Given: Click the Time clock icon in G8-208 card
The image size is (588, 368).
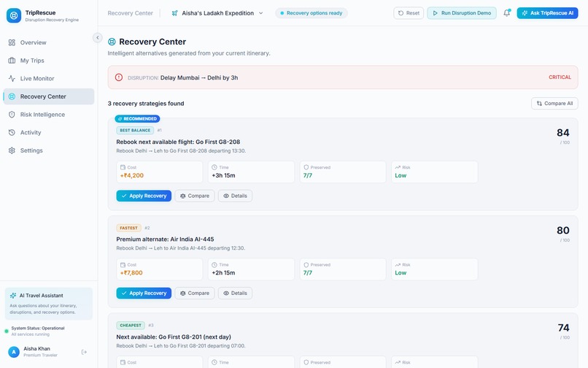Looking at the screenshot, I should pos(214,167).
